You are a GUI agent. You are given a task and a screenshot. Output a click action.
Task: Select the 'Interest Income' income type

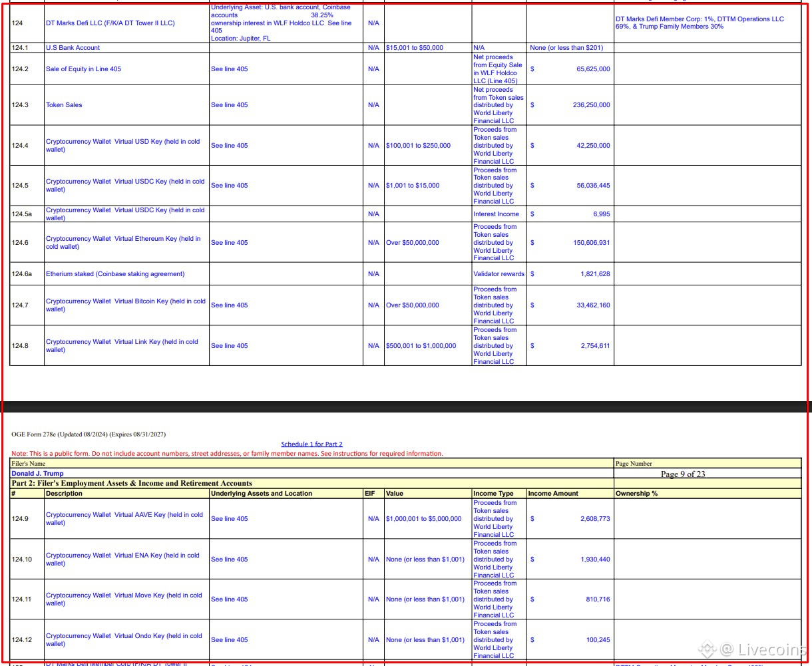(x=496, y=214)
